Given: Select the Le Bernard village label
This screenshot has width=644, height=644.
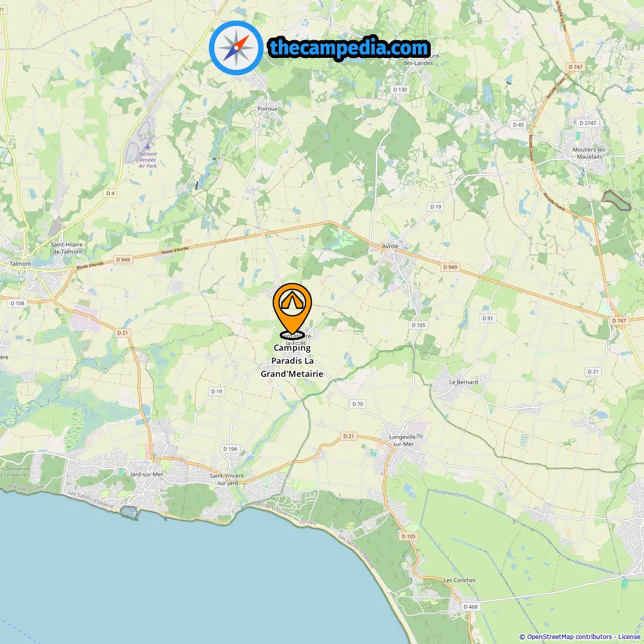Looking at the screenshot, I should [x=463, y=382].
